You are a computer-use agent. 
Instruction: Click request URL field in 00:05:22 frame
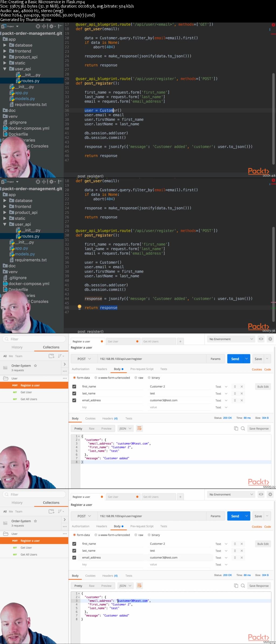point(152,359)
